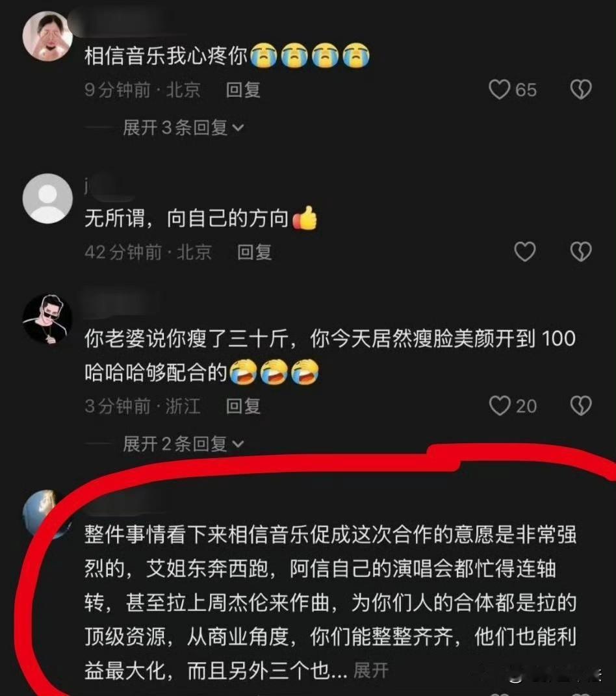Image resolution: width=616 pixels, height=696 pixels.
Task: Like the 无所谓 comment with heart icon
Action: [x=525, y=251]
